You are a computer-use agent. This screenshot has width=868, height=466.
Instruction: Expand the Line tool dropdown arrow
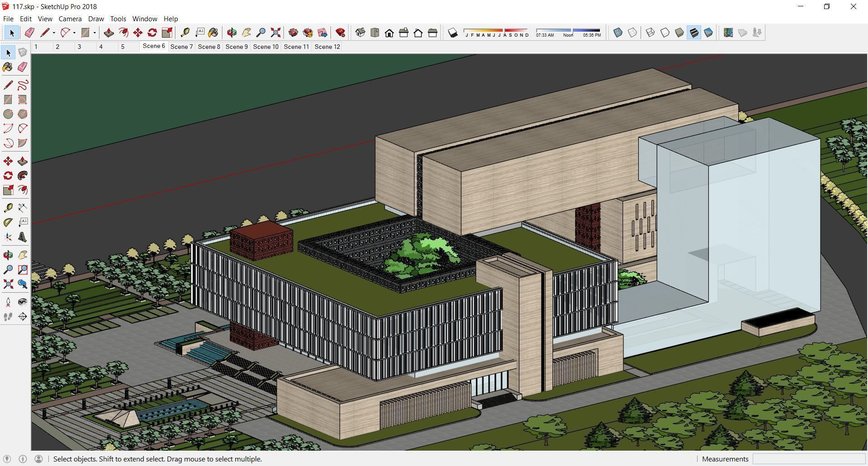[x=54, y=33]
